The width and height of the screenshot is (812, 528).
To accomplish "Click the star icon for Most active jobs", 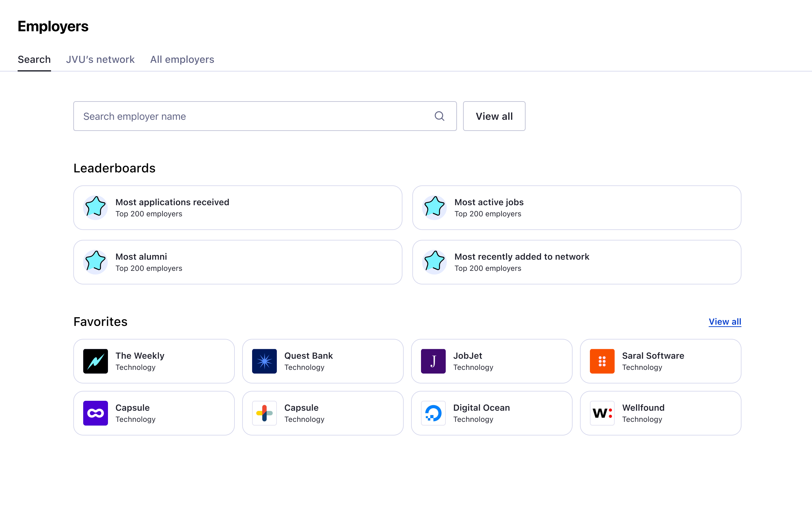I will click(x=434, y=207).
